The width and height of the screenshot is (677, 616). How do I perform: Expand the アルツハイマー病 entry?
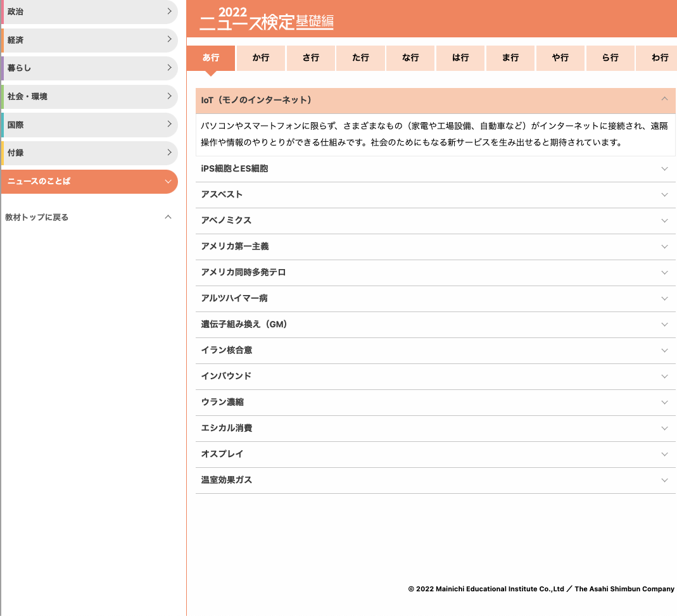tap(436, 298)
